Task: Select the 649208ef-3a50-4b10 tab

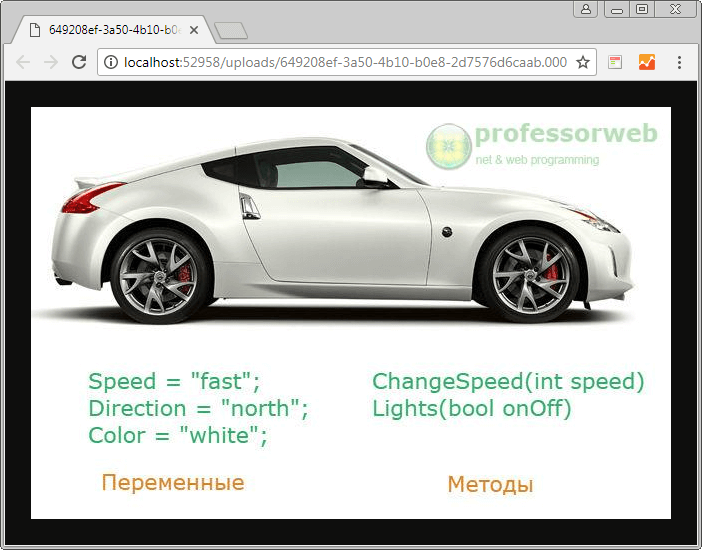Action: click(113, 30)
